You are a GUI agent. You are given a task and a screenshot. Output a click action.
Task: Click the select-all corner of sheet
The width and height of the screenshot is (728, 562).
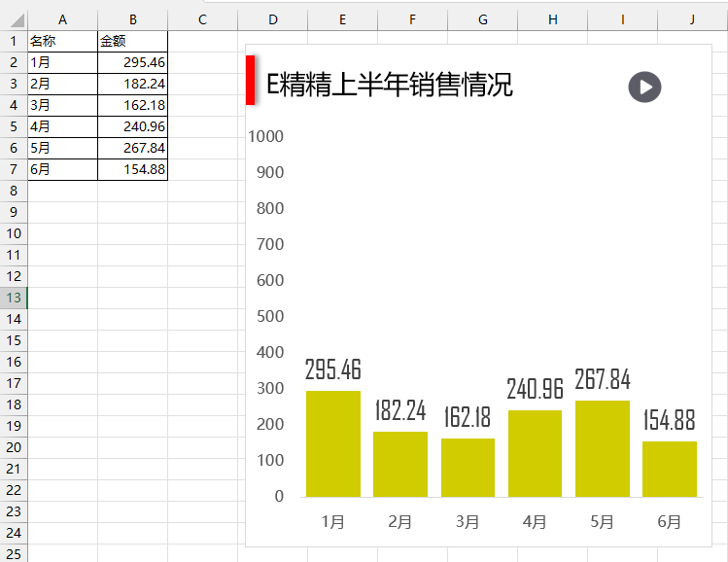tap(14, 20)
